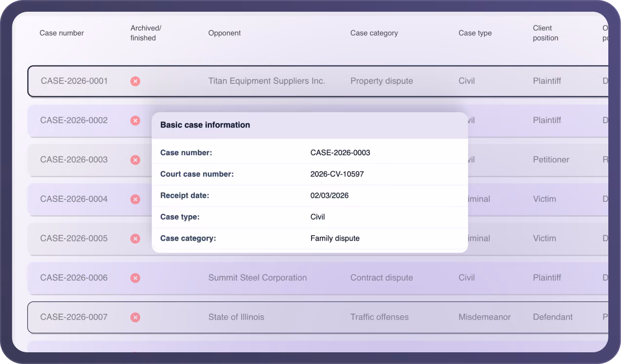The height and width of the screenshot is (364, 621).
Task: Click the red archived icon for CASE-2026-0001
Action: point(135,81)
